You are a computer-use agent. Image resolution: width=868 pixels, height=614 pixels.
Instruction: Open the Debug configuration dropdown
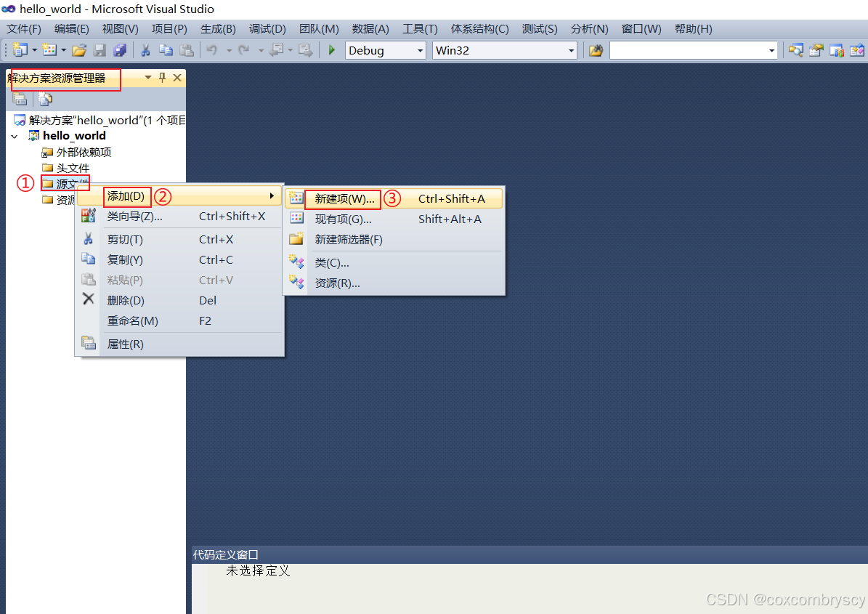click(420, 50)
